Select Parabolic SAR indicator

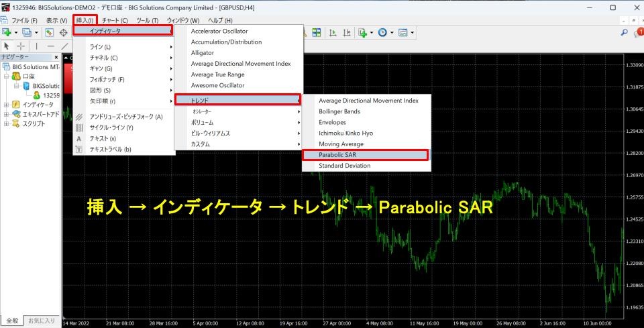pyautogui.click(x=365, y=155)
